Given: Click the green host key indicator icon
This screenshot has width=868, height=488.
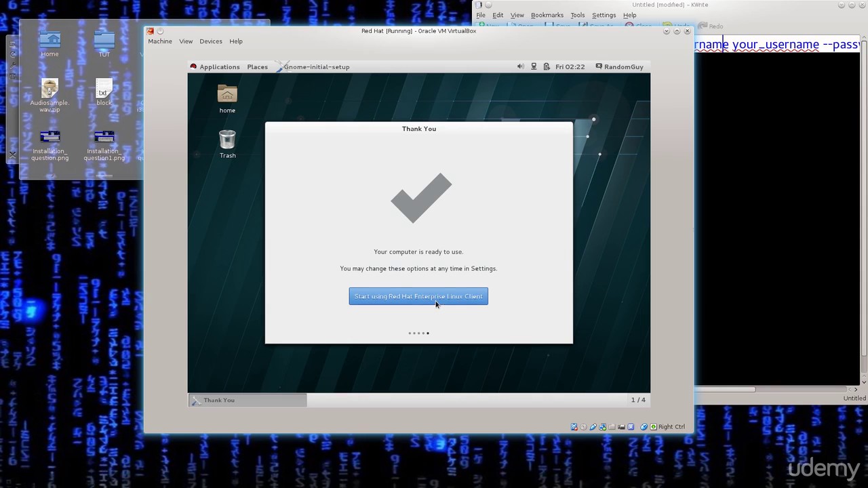Looking at the screenshot, I should click(653, 427).
